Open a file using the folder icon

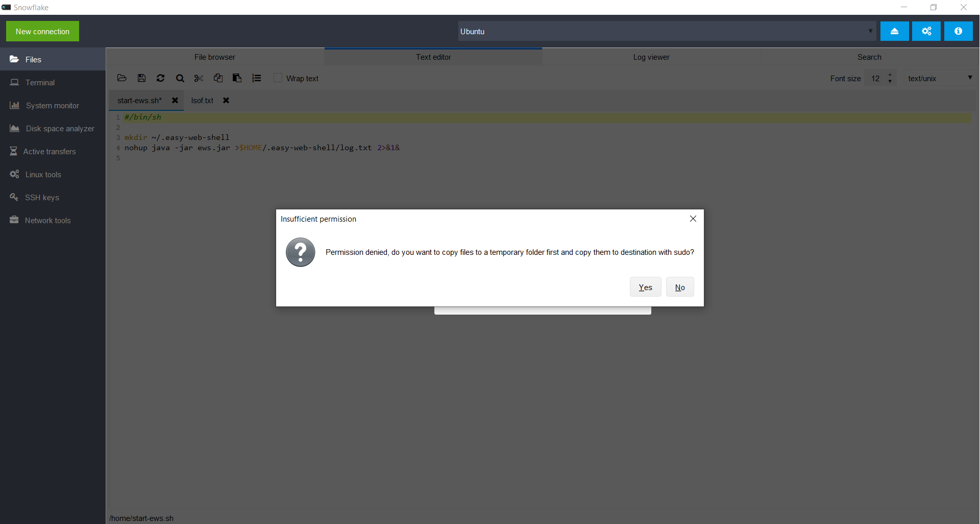pos(121,78)
